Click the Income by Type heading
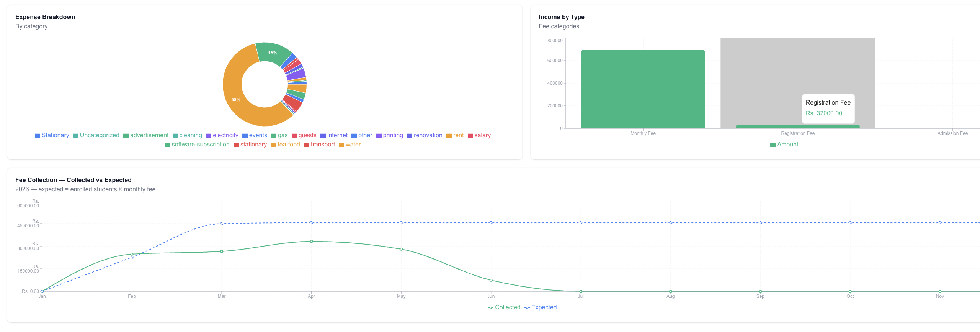Viewport: 980px width, 332px height. (561, 17)
